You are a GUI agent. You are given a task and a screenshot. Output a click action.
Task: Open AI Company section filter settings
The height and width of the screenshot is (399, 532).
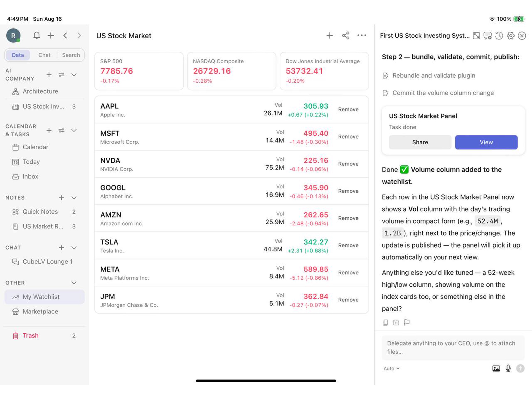coord(62,75)
